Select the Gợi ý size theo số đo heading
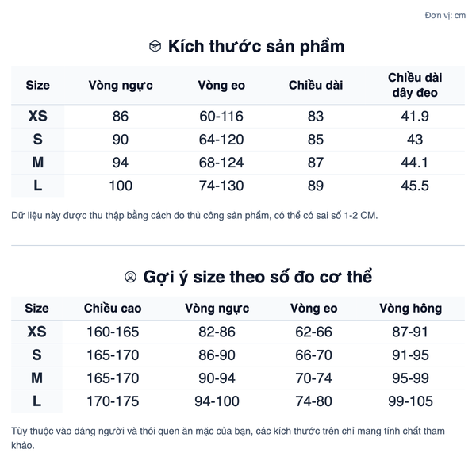Screen dimensions: 476x476 (x=257, y=278)
